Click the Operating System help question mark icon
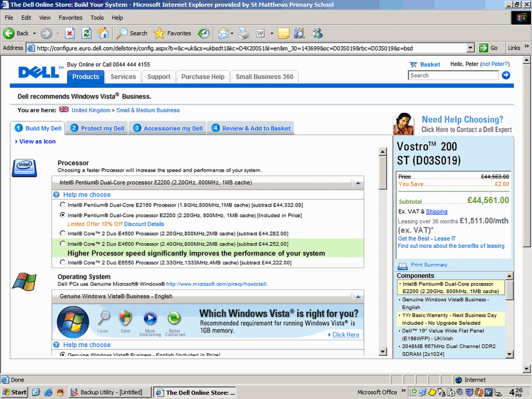The width and height of the screenshot is (532, 399). pos(56,345)
